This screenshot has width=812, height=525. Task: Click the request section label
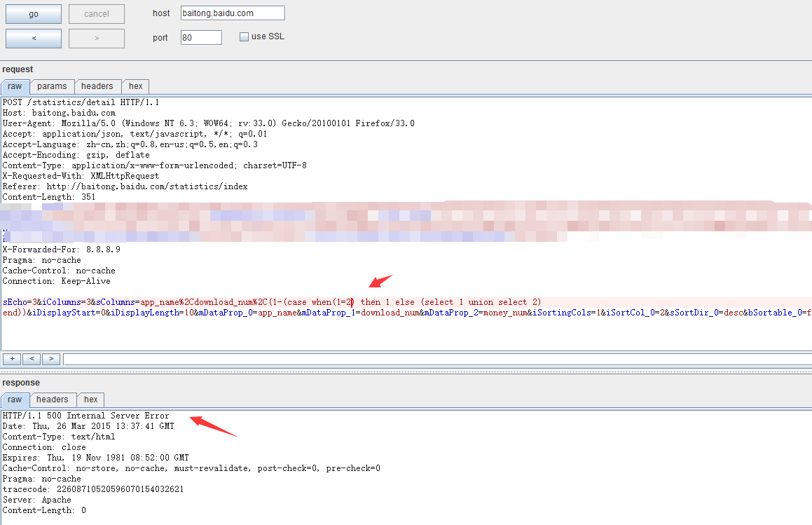point(18,69)
